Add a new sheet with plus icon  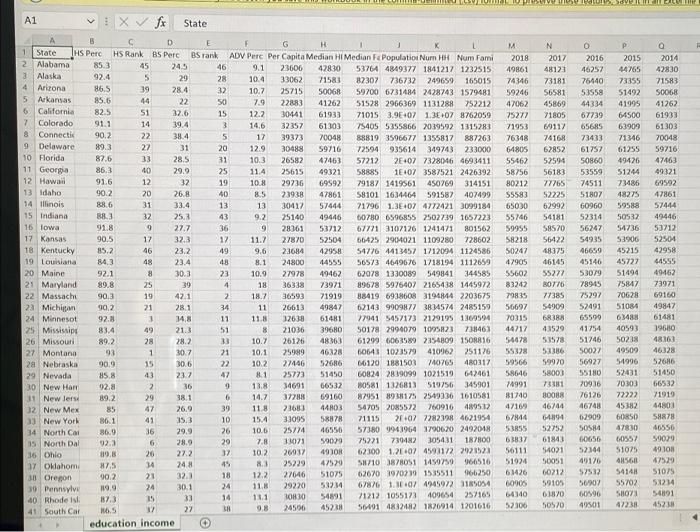(205, 523)
